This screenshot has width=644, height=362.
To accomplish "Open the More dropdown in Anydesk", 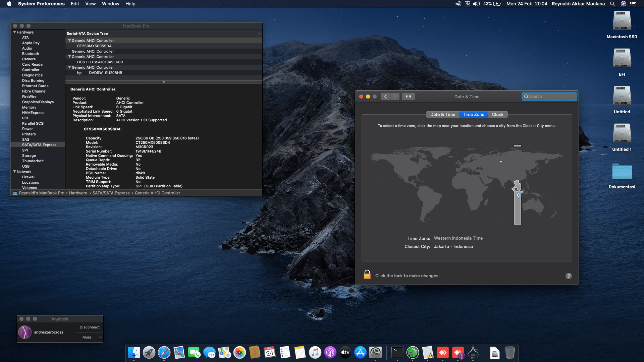I will point(90,337).
